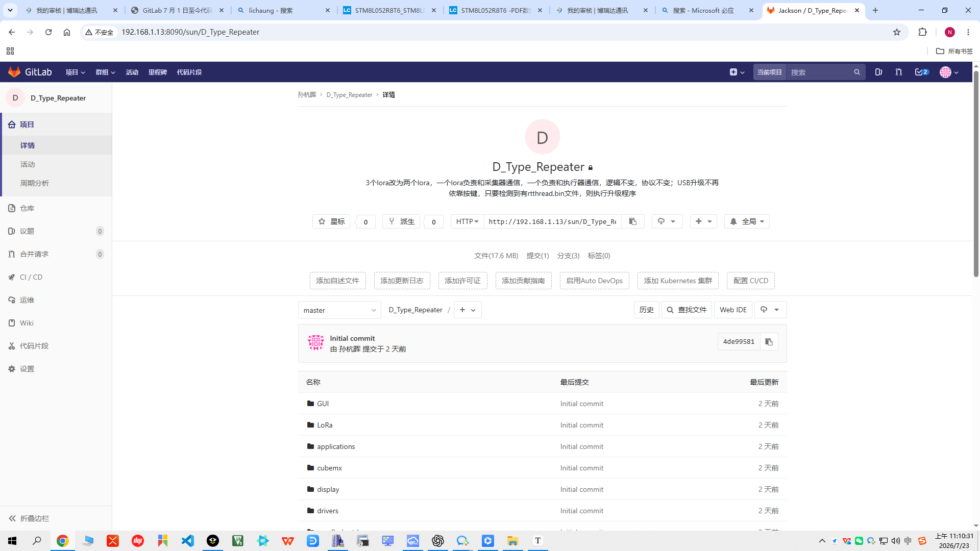The height and width of the screenshot is (551, 980).
Task: Open the 提交(1) link
Action: [537, 256]
